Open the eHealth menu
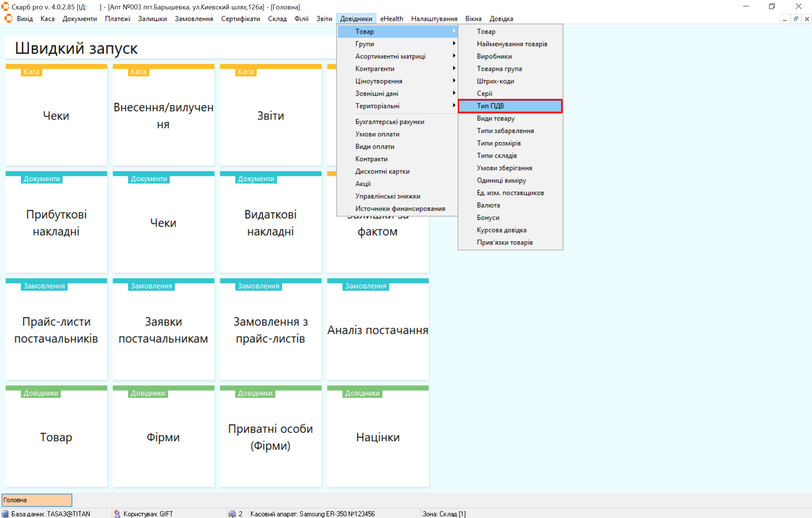Viewport: 812px width, 518px height. click(391, 19)
